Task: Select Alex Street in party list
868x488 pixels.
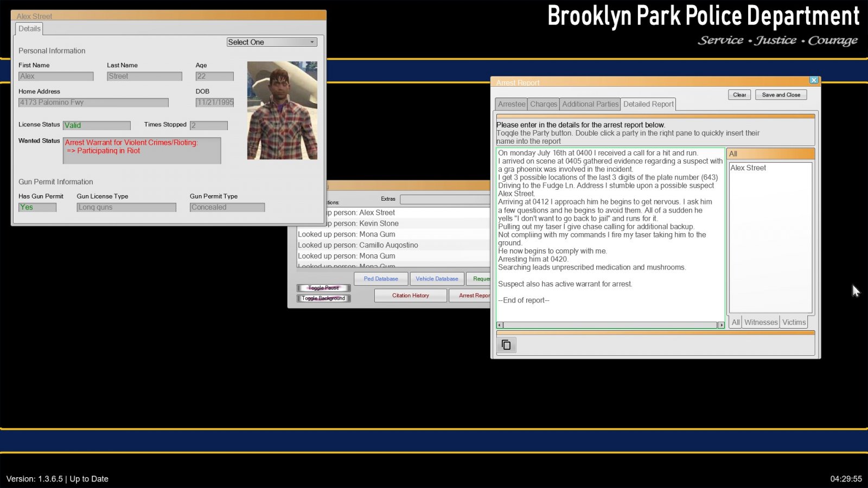Action: (748, 168)
